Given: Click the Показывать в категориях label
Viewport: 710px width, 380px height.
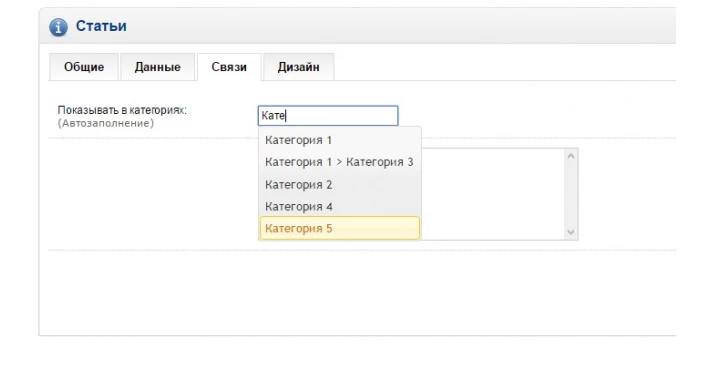Looking at the screenshot, I should pos(122,110).
